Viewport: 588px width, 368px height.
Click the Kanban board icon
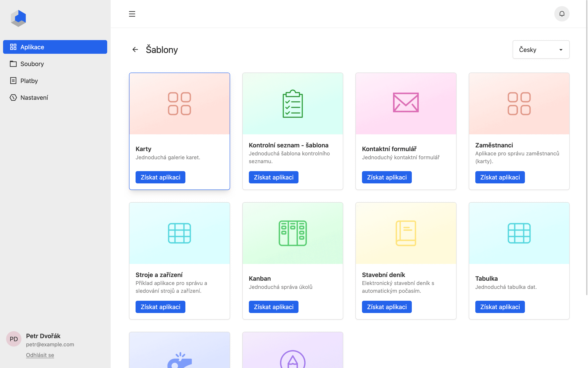pyautogui.click(x=293, y=233)
